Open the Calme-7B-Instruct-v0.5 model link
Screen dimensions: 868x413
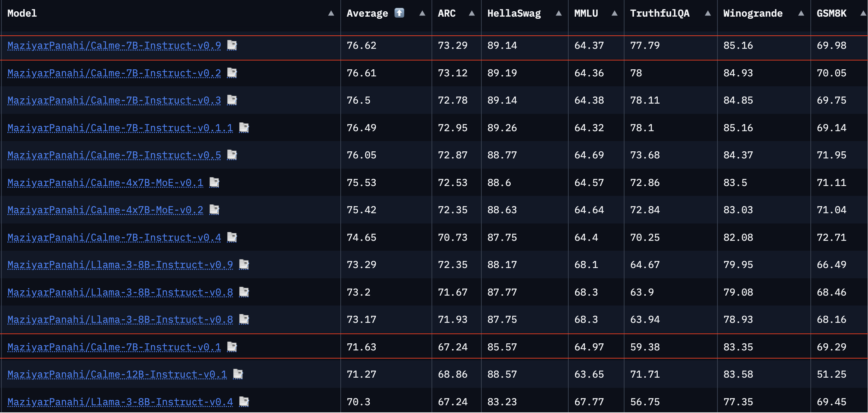click(x=114, y=155)
